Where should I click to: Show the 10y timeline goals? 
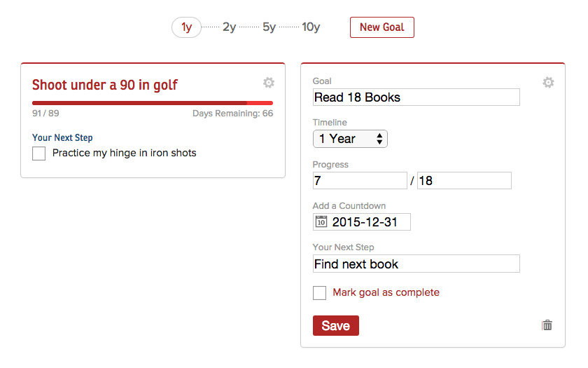311,27
